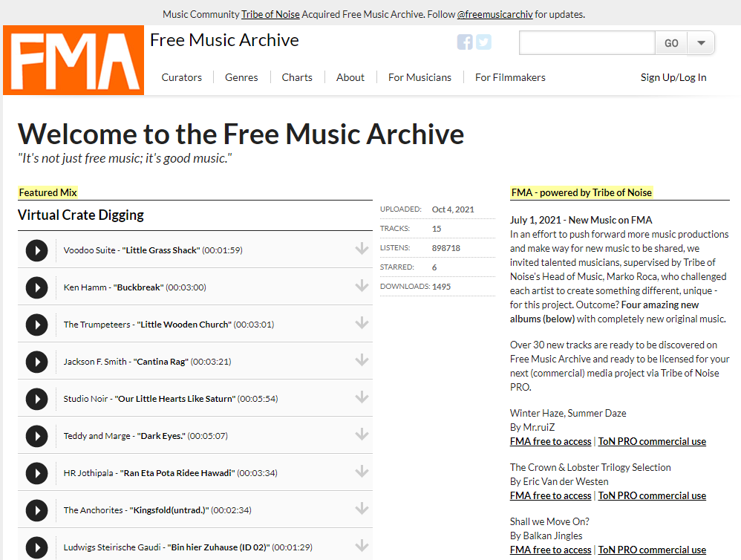
Task: Play Ken Hamm Buckbreak track
Action: [37, 287]
